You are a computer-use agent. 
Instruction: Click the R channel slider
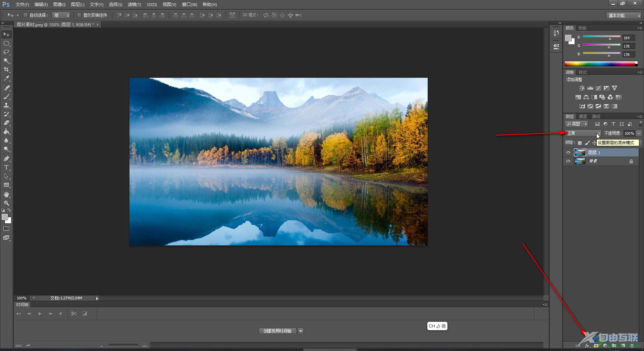(x=601, y=37)
